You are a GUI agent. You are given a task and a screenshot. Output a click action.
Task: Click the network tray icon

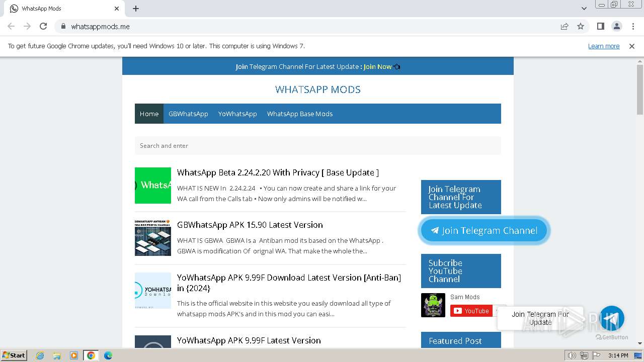(x=584, y=355)
